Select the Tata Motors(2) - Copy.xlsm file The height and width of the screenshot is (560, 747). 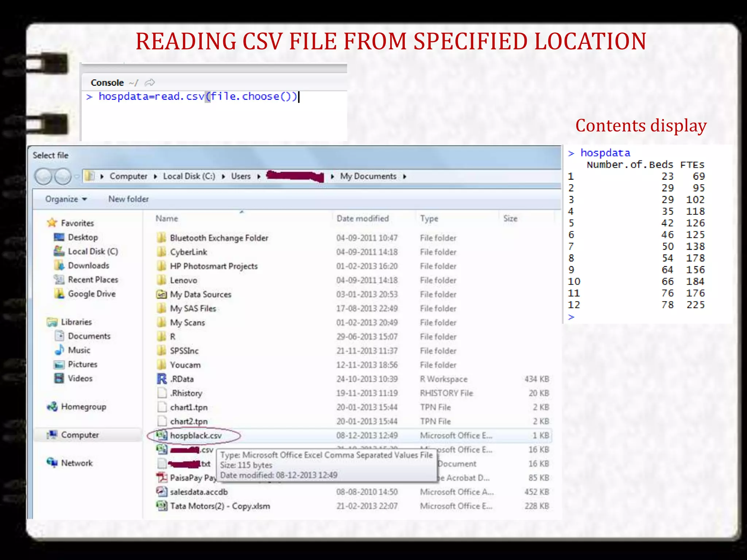(220, 506)
